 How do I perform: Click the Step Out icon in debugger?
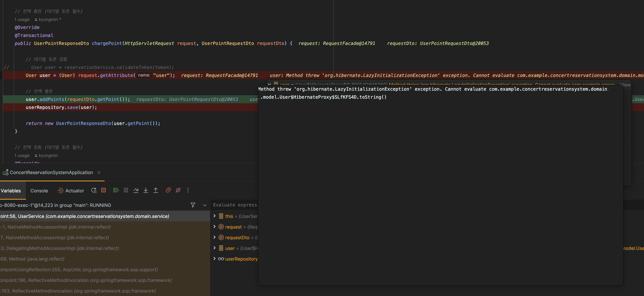pos(156,190)
